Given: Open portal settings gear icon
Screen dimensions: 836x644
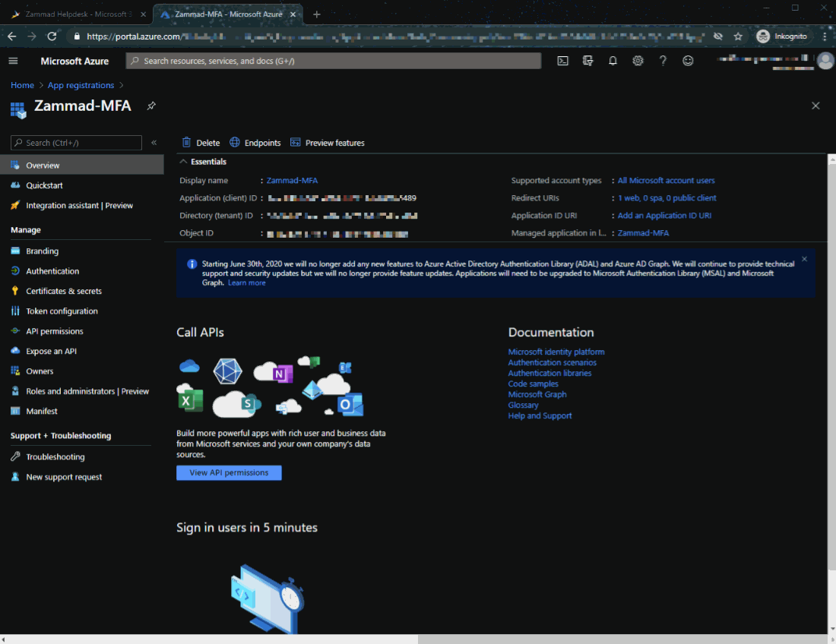Looking at the screenshot, I should click(x=638, y=61).
